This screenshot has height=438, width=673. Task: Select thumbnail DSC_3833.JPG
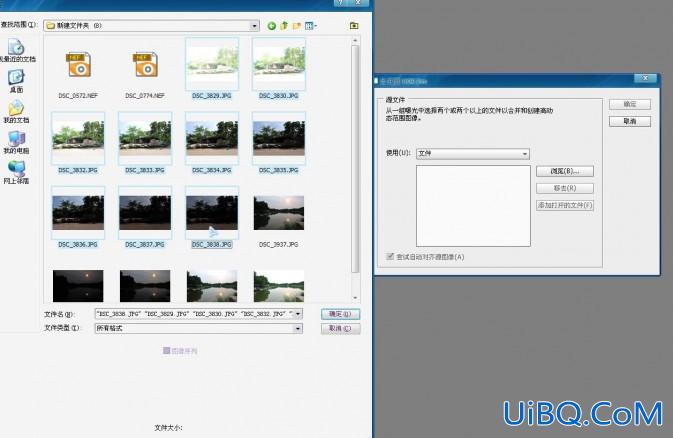[145, 138]
